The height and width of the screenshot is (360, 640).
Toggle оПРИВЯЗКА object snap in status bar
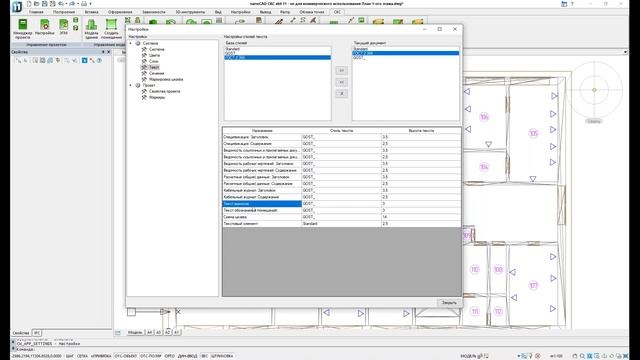click(101, 356)
